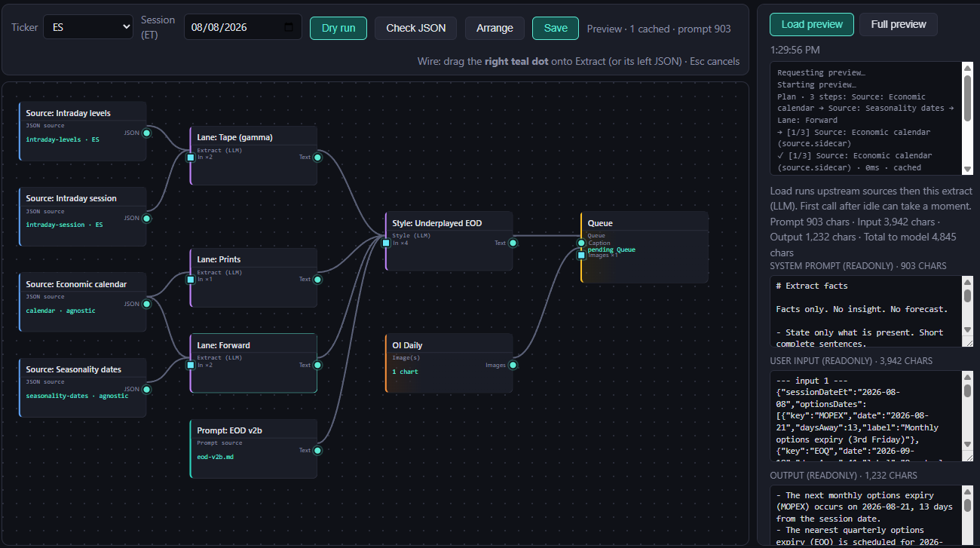The height and width of the screenshot is (548, 980).
Task: Click inside the Output readonly text box
Action: click(867, 516)
